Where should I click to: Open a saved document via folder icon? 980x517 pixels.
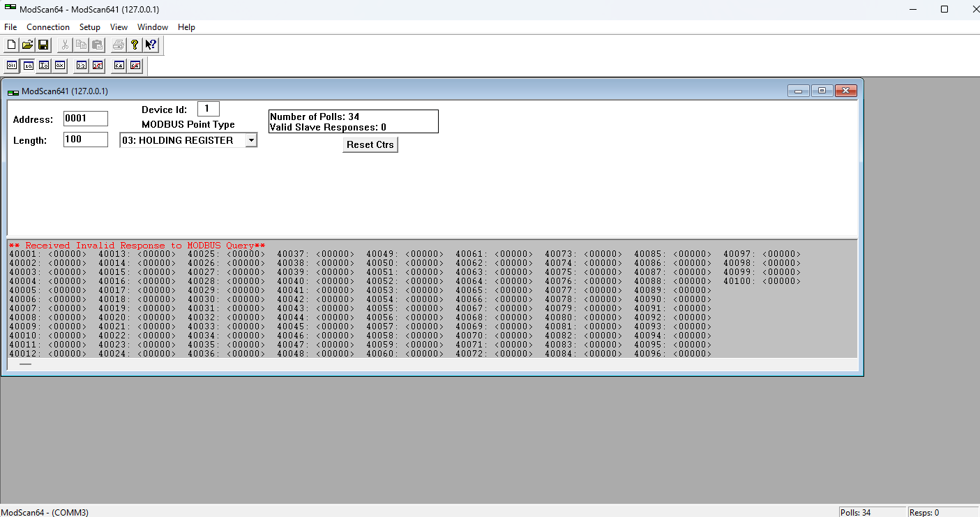point(27,45)
